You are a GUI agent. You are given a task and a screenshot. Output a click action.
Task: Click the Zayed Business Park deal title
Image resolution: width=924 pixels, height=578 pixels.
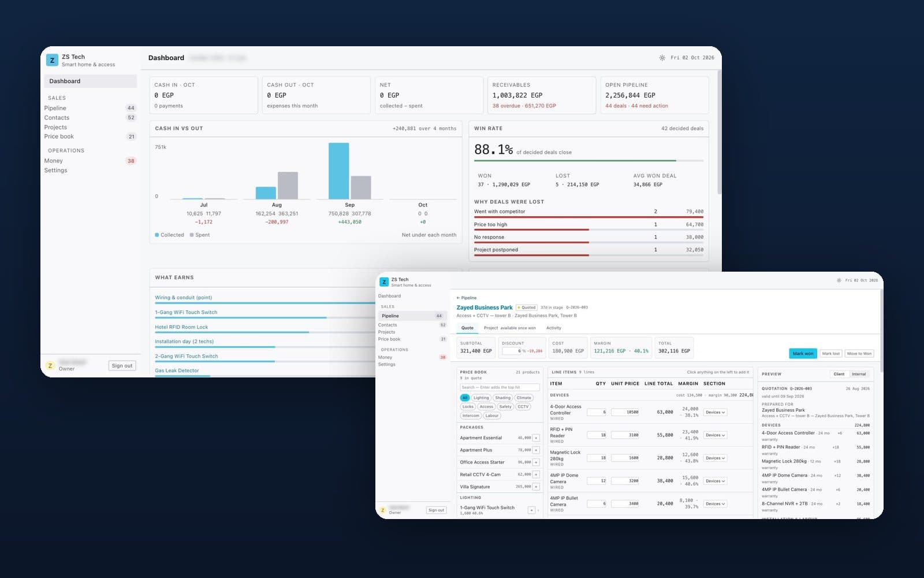pos(485,307)
